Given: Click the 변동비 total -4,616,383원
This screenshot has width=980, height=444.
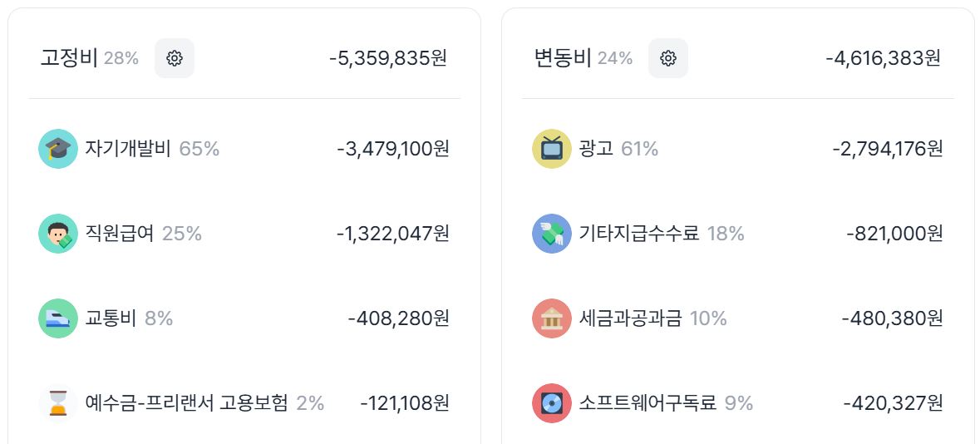Looking at the screenshot, I should point(884,58).
